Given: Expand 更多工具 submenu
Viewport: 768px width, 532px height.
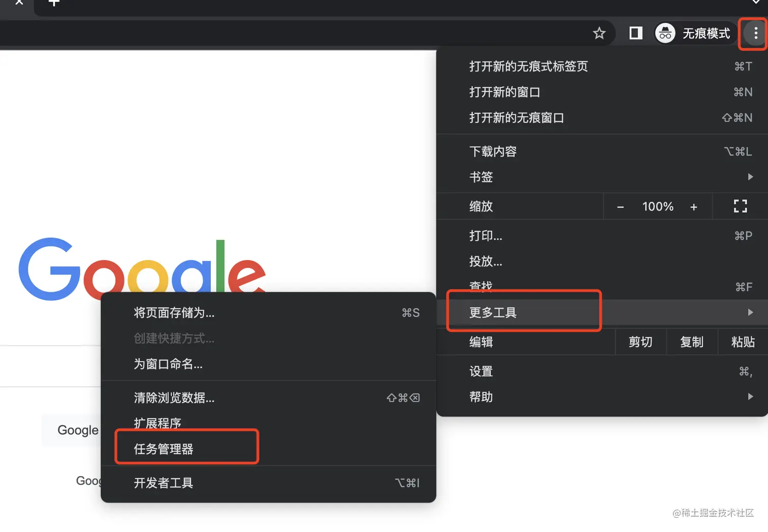Looking at the screenshot, I should (602, 312).
